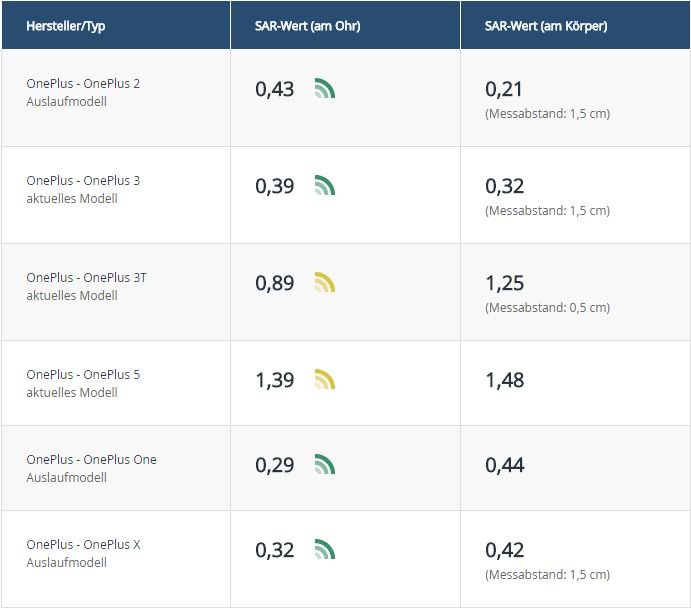Click ear SAR value 1,39
691x610 pixels.
275,380
